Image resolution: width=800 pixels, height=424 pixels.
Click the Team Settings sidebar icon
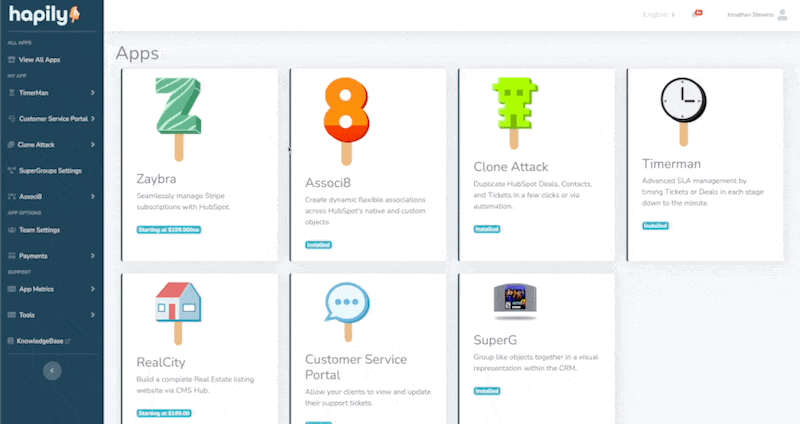[12, 230]
